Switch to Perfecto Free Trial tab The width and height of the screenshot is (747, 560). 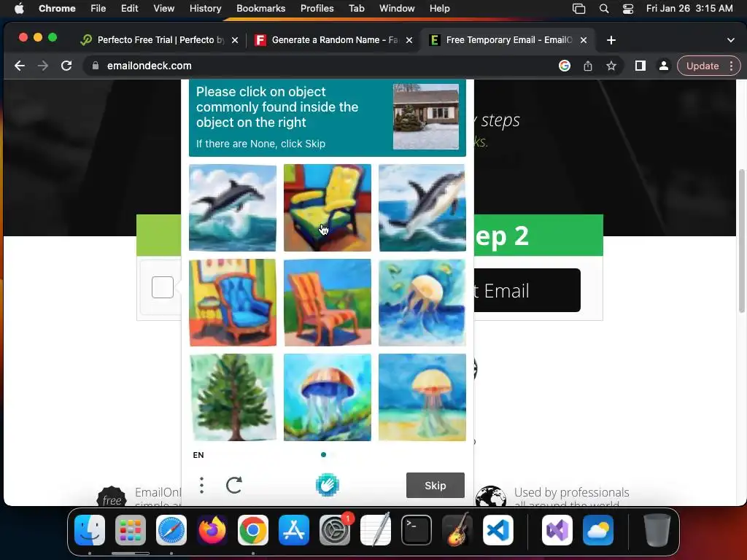tap(159, 40)
